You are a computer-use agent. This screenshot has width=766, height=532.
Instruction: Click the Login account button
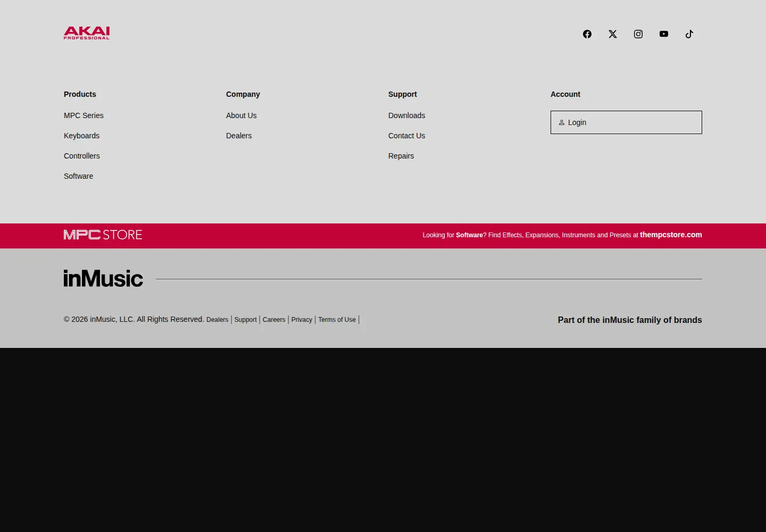[626, 122]
